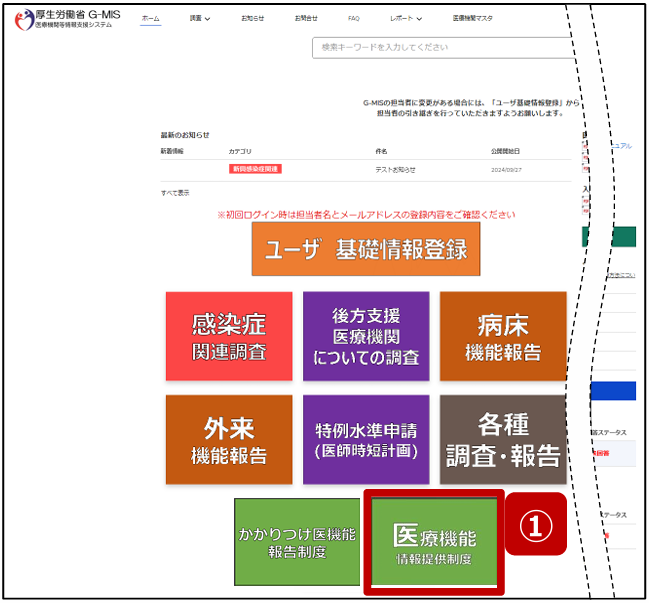The height and width of the screenshot is (603, 649).
Task: Open the ホーム tab
Action: pyautogui.click(x=150, y=18)
